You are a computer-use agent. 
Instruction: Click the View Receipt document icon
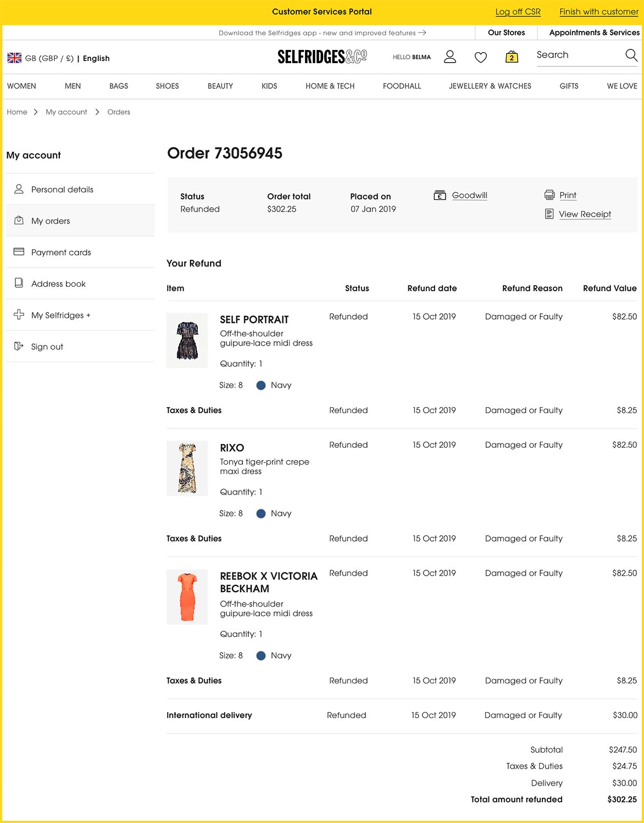pos(549,214)
